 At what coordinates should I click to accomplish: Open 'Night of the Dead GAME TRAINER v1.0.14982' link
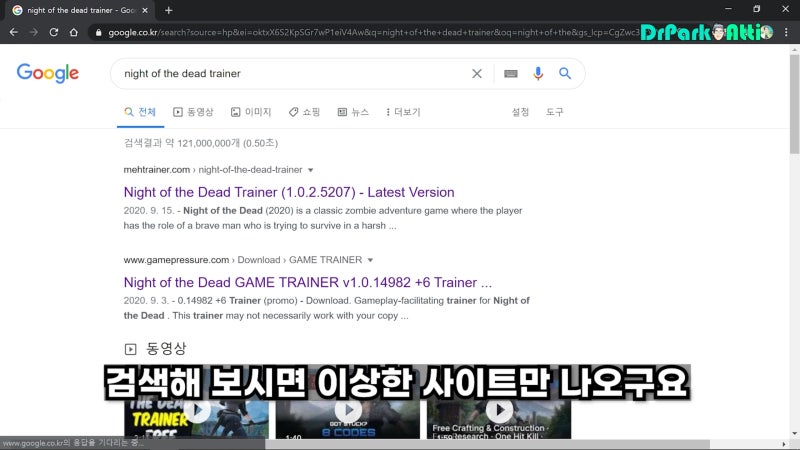308,282
